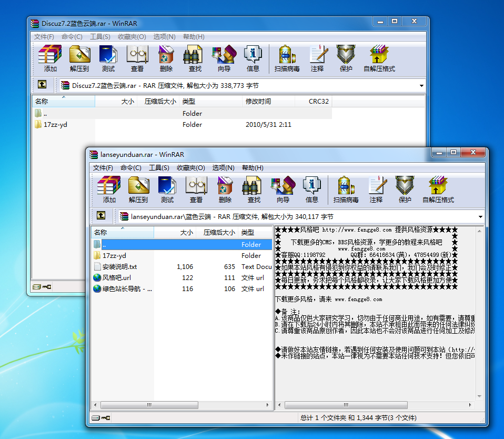The height and width of the screenshot is (439, 504).
Task: Show 信息 (Info) in Discuz7.2 window
Action: coord(253,58)
